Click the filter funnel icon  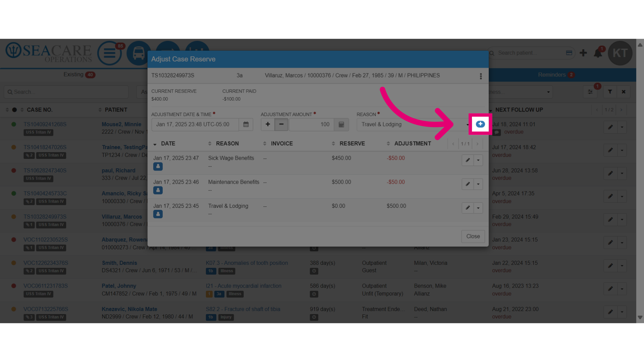click(x=610, y=92)
